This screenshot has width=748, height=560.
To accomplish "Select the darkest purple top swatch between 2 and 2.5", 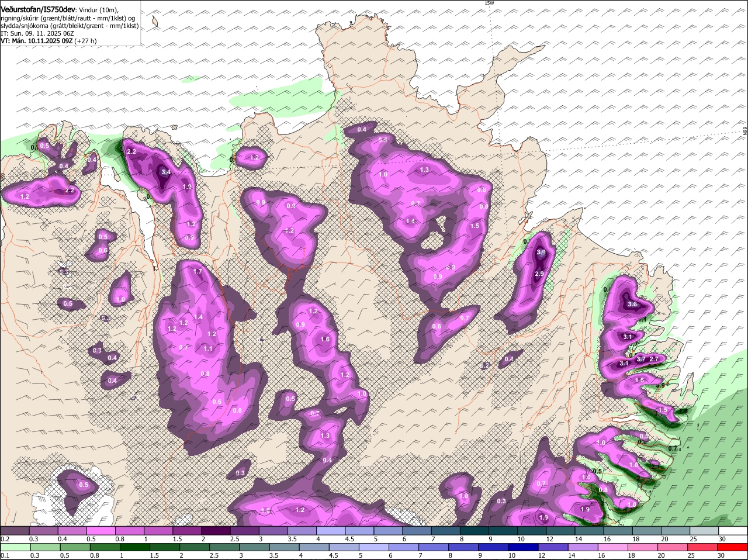I will coord(216,530).
